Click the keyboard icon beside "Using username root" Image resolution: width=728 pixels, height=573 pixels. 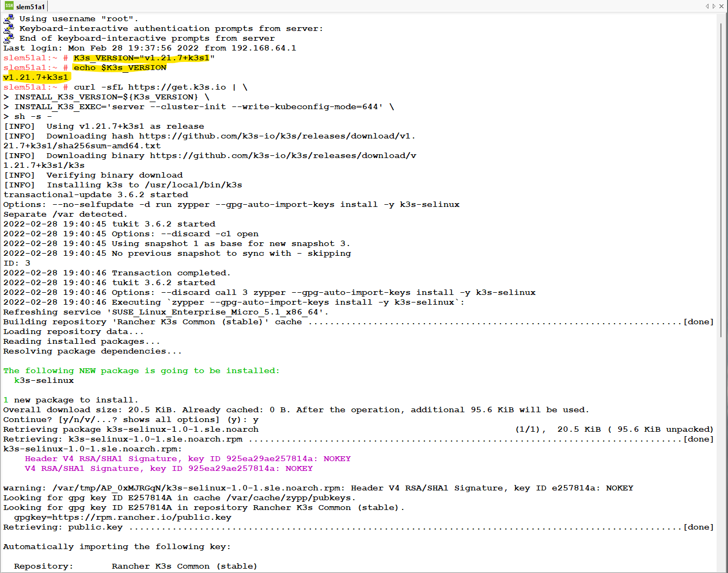8,18
